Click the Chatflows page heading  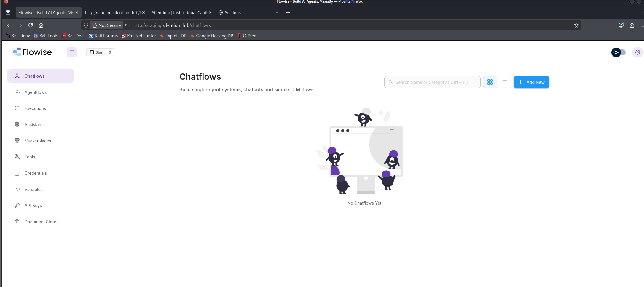pos(200,77)
